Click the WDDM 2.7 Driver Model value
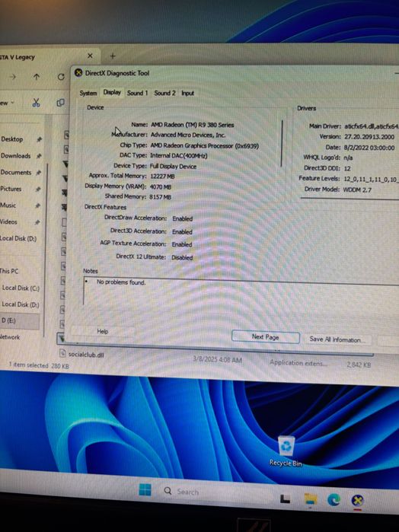This screenshot has width=399, height=532. click(x=357, y=190)
